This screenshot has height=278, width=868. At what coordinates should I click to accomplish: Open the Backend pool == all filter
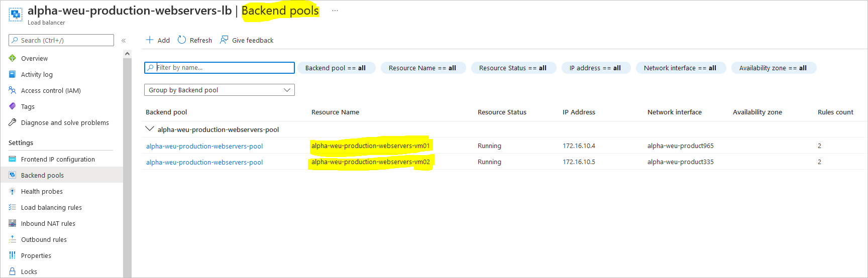pyautogui.click(x=336, y=68)
